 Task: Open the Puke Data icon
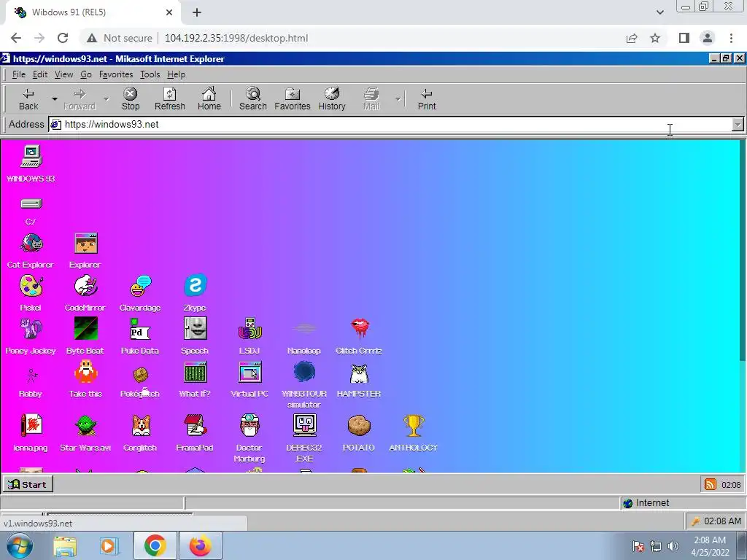pyautogui.click(x=141, y=329)
